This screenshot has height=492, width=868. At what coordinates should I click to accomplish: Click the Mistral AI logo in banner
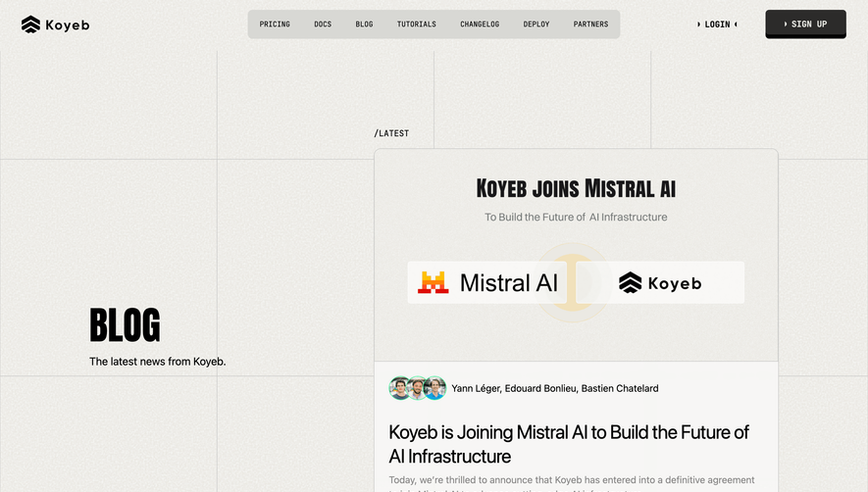pyautogui.click(x=487, y=282)
